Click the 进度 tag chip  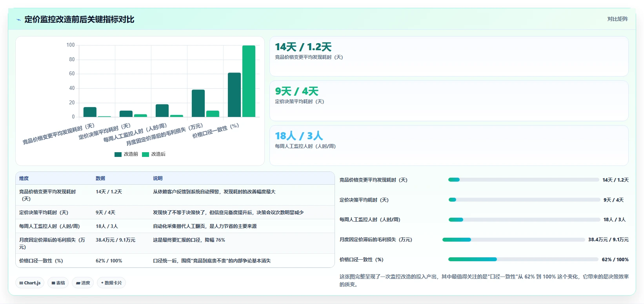pos(83,283)
